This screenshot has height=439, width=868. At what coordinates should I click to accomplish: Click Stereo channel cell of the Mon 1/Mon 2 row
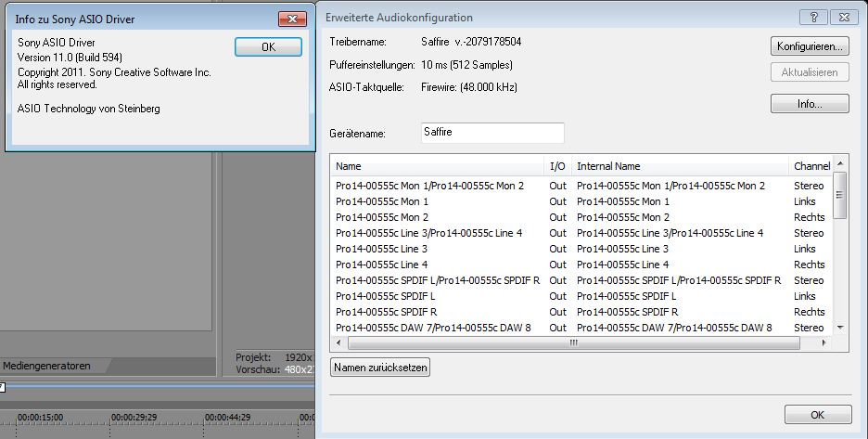[809, 186]
